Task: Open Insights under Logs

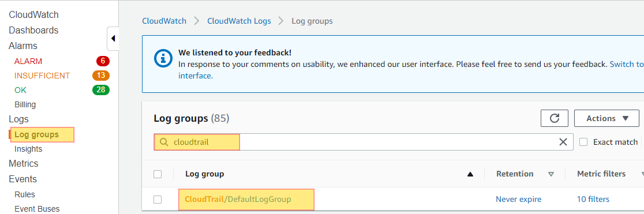Action: click(28, 149)
